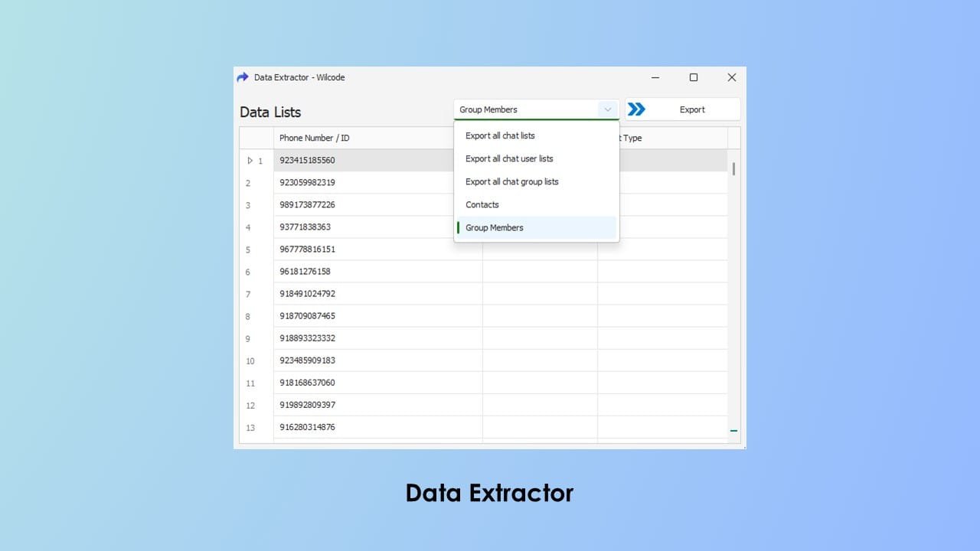Image resolution: width=980 pixels, height=551 pixels.
Task: Click phone number 918491024792 cell
Action: tap(308, 294)
